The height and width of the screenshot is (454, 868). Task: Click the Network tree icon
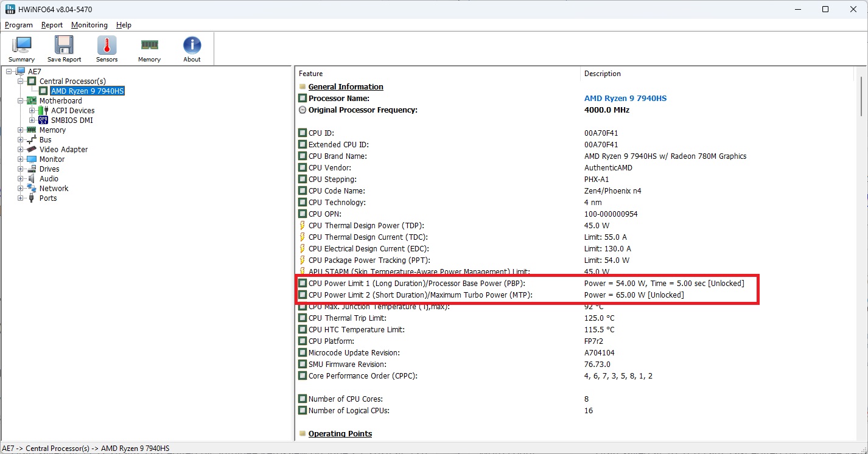click(32, 189)
